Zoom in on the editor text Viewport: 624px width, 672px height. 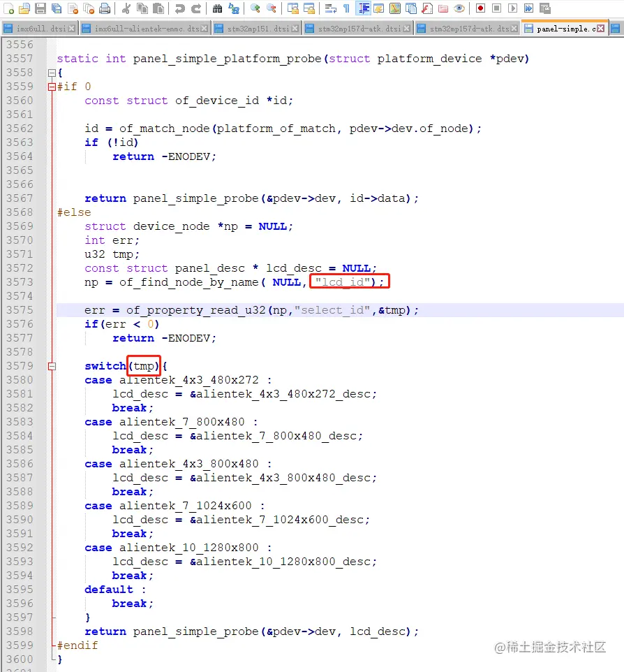[255, 8]
